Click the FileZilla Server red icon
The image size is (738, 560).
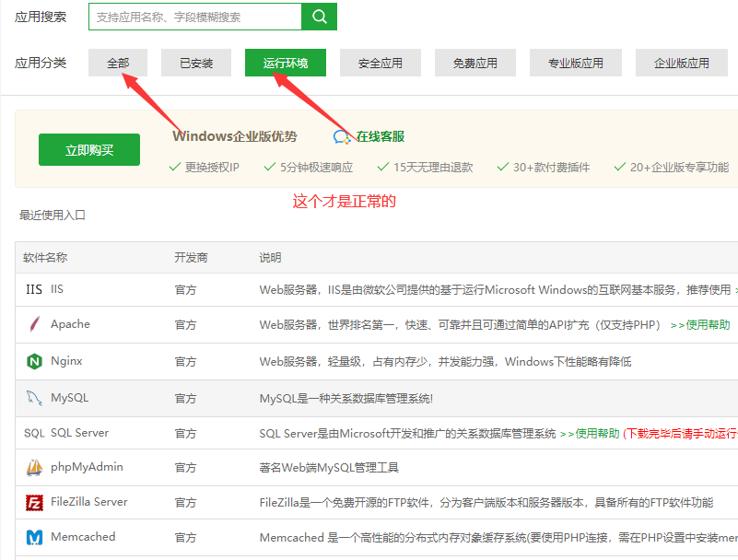pyautogui.click(x=34, y=502)
